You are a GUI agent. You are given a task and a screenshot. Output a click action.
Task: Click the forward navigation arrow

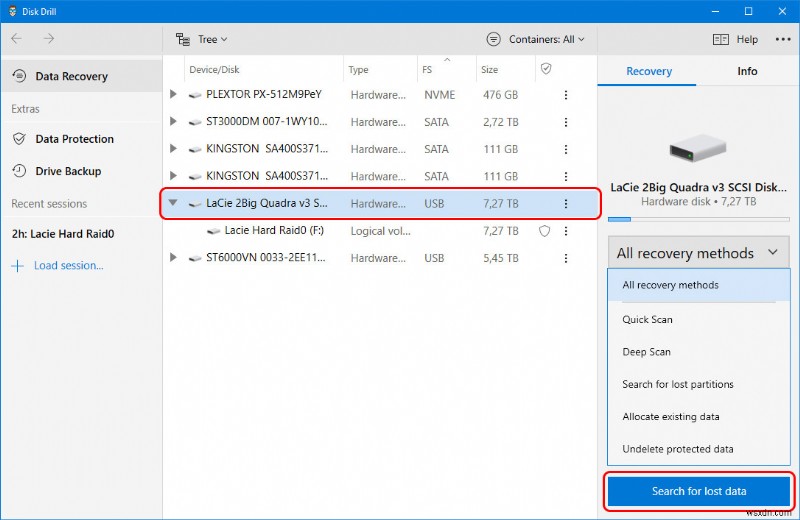pyautogui.click(x=49, y=39)
